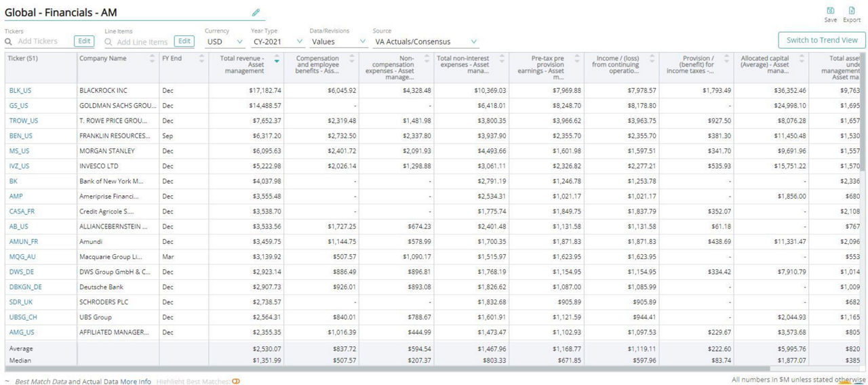The width and height of the screenshot is (868, 385).
Task: Select BlackRock total revenue value $17,182.74
Action: (x=264, y=90)
